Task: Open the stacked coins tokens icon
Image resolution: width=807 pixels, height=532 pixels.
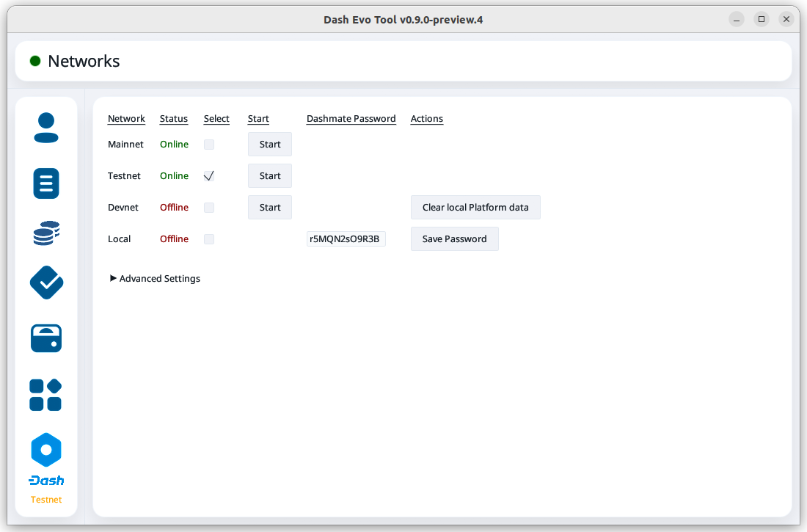Action: pyautogui.click(x=46, y=233)
